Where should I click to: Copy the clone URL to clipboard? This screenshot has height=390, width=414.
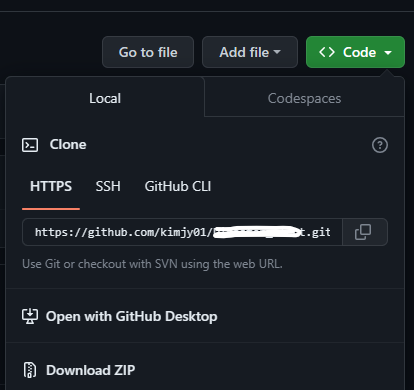coord(365,232)
